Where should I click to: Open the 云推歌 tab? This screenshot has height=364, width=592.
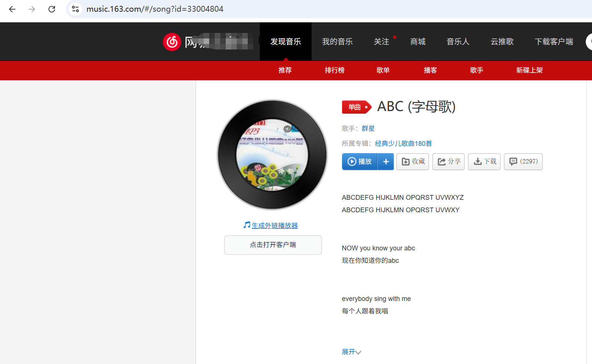(502, 42)
